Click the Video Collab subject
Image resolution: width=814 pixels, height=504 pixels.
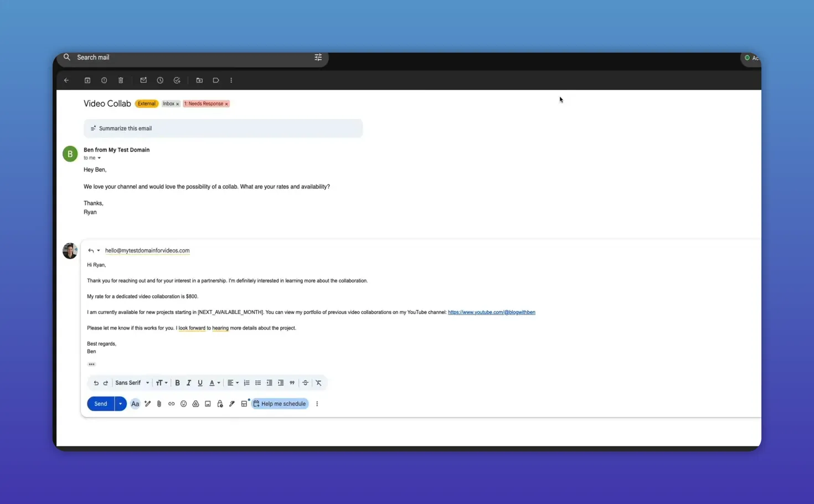[107, 104]
